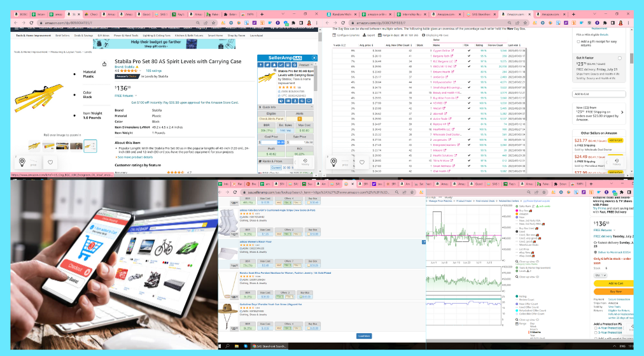
Task: Open the 105 ratings link
Action: pyautogui.click(x=153, y=71)
